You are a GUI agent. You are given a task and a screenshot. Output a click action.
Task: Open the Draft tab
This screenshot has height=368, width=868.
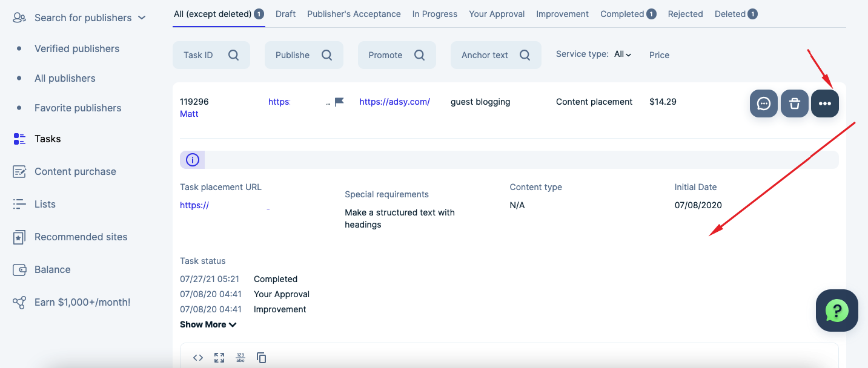pyautogui.click(x=285, y=13)
